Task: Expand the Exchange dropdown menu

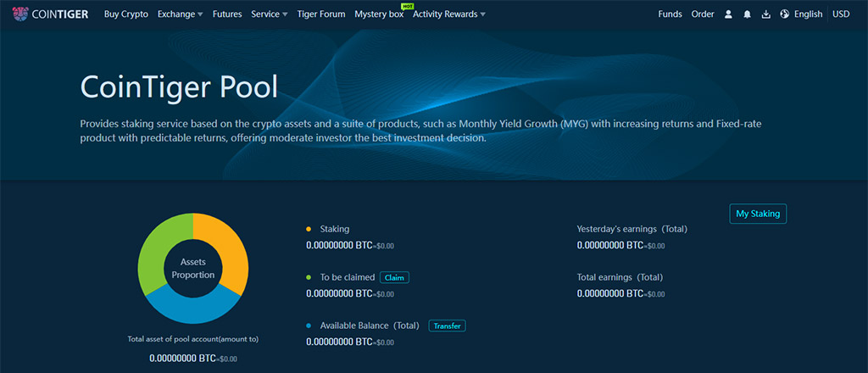Action: point(181,14)
